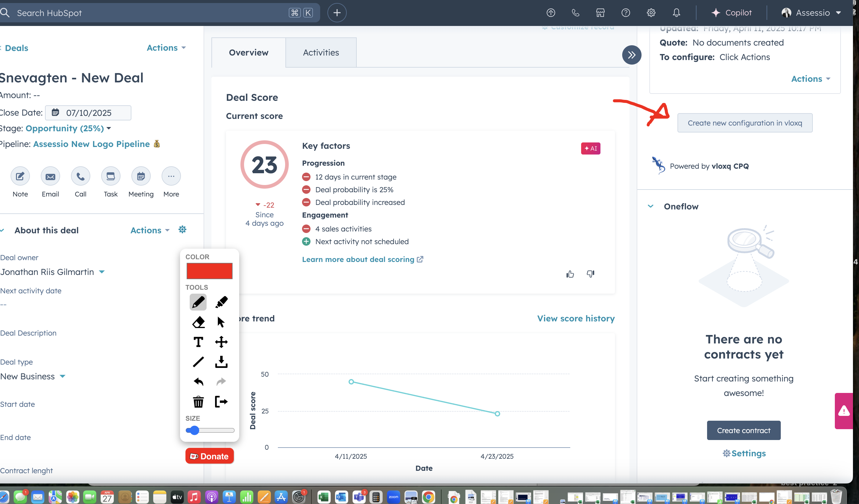
Task: Select the eraser tool
Action: coord(198,322)
